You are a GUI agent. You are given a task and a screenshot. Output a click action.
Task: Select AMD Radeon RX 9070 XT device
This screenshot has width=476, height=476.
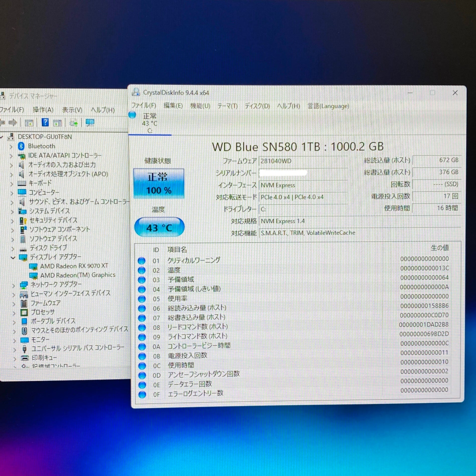(74, 266)
